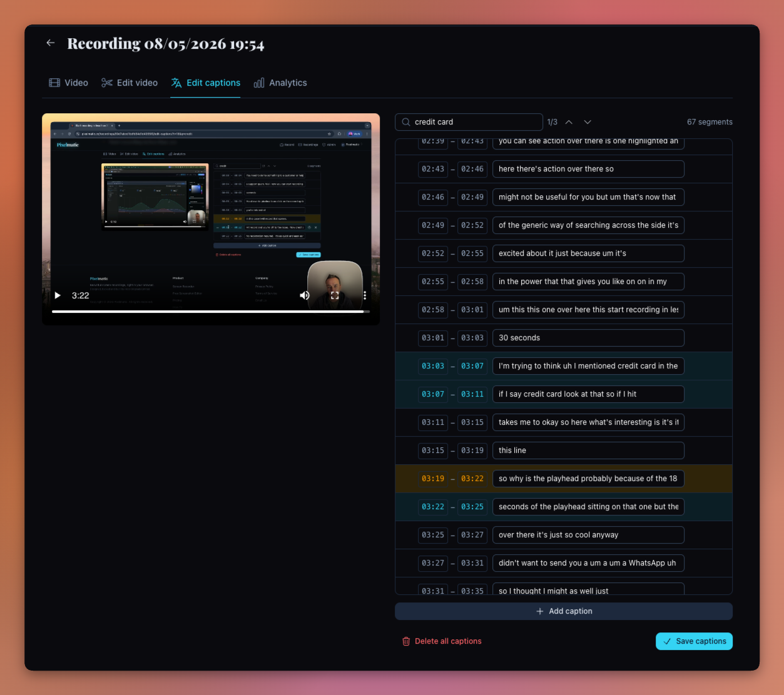The width and height of the screenshot is (784, 695).
Task: Click the Recording 08/05/2026 19:54 title
Action: point(166,44)
